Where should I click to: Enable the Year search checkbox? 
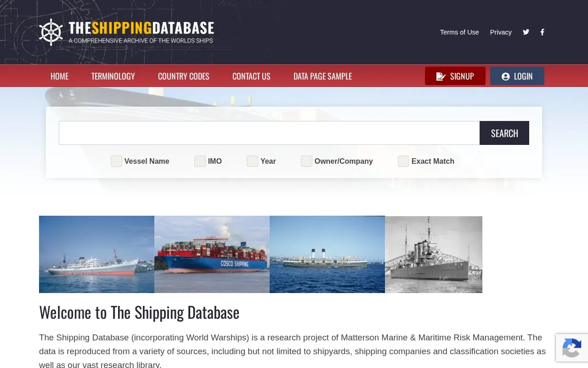point(252,161)
